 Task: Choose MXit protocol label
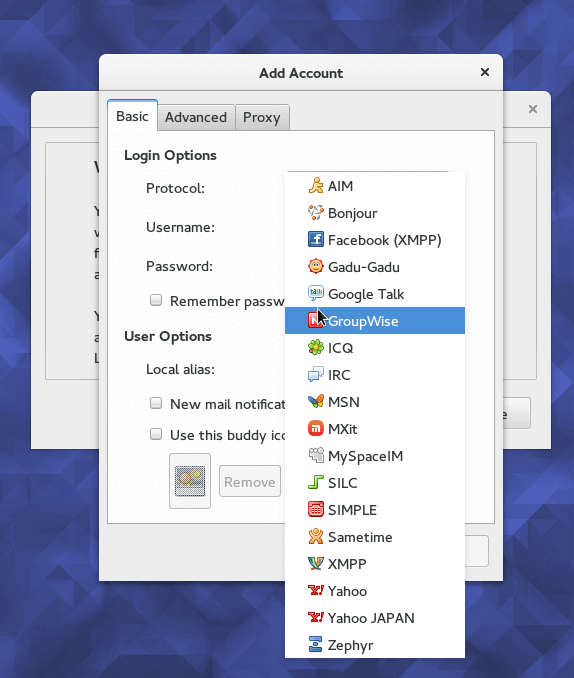[x=343, y=429]
